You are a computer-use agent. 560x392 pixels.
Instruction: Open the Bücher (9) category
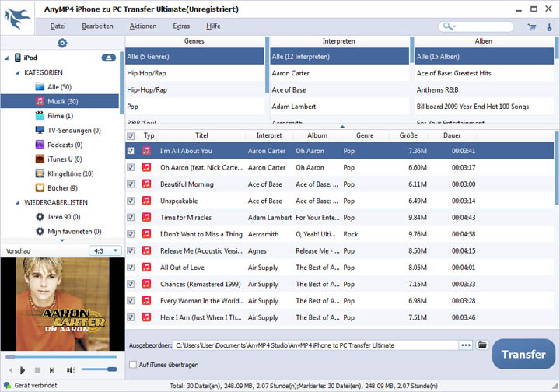[57, 188]
